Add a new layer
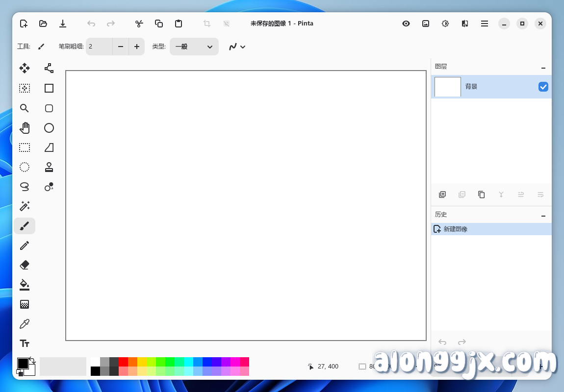This screenshot has width=564, height=392. (x=442, y=195)
